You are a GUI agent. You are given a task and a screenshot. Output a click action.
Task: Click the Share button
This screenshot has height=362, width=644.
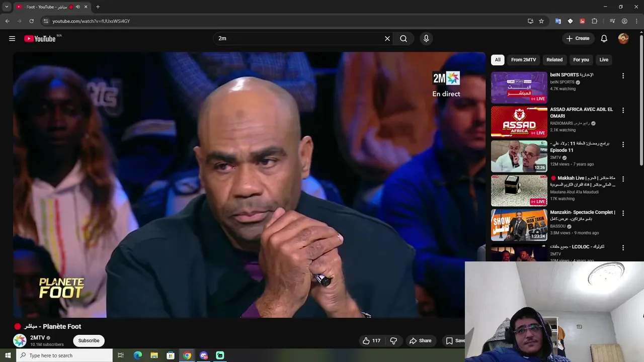[420, 340]
